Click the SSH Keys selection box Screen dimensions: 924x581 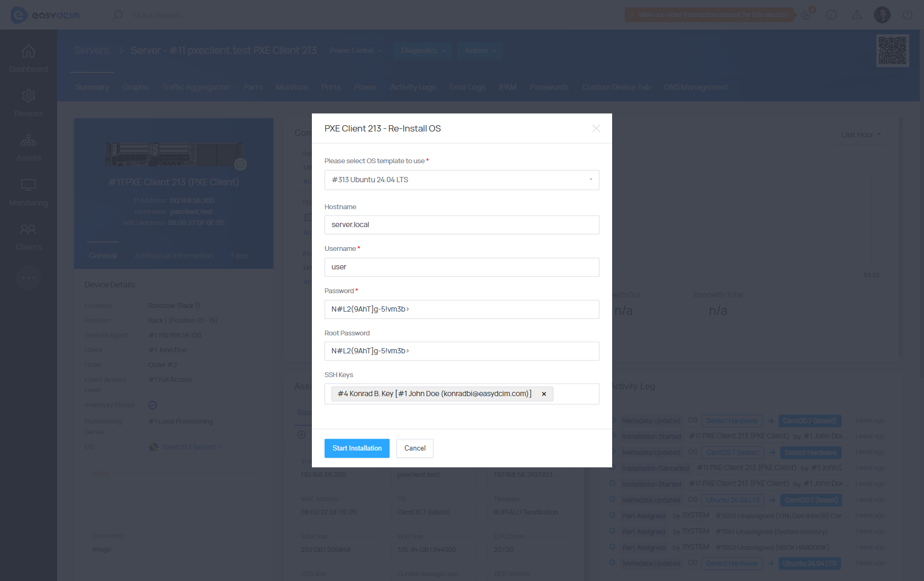[462, 394]
